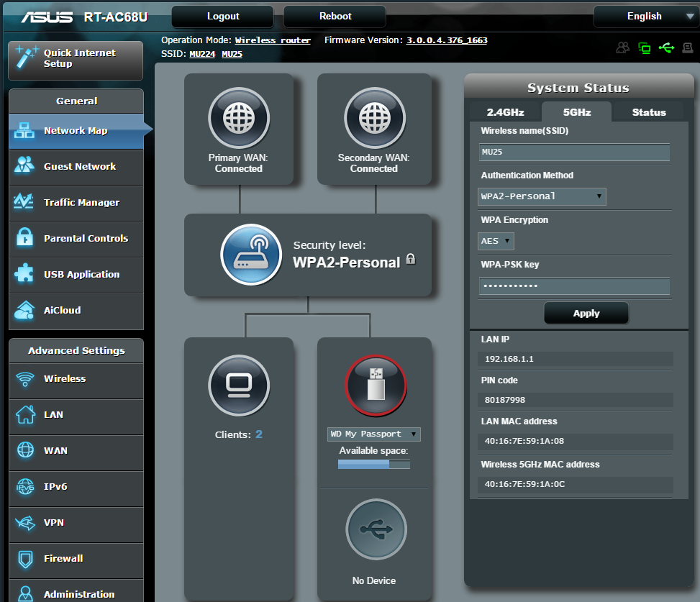Click the green network clients status icon
Image resolution: width=700 pixels, height=602 pixels.
click(x=644, y=47)
